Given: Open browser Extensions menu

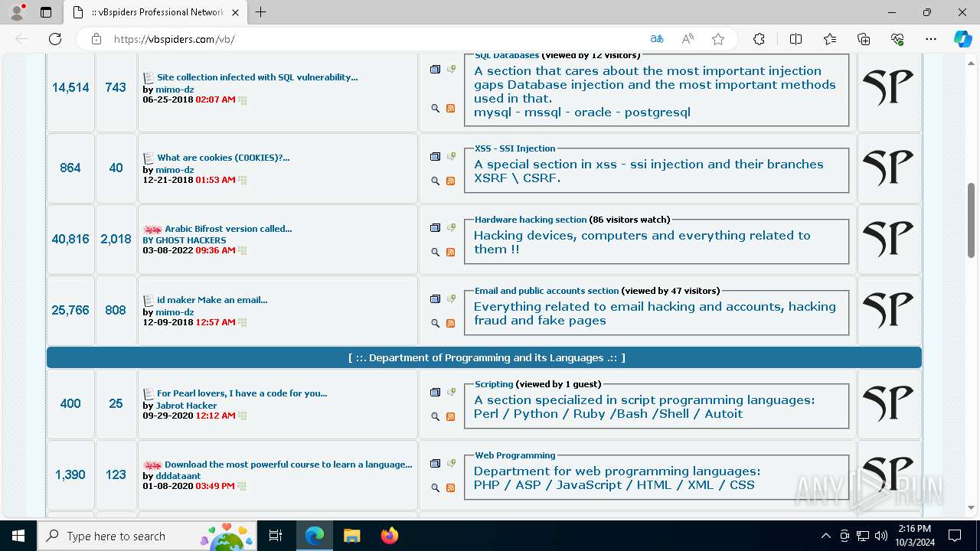Looking at the screenshot, I should point(759,39).
